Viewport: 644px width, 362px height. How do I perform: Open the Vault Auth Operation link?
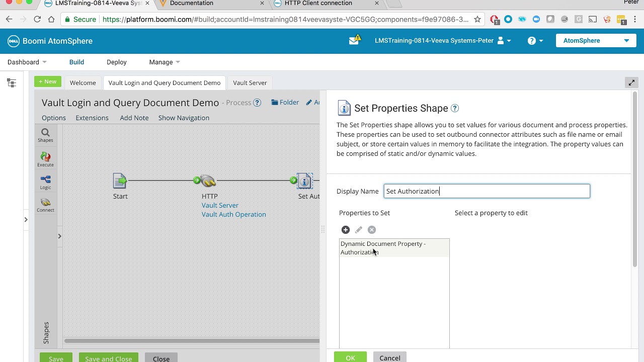click(234, 214)
